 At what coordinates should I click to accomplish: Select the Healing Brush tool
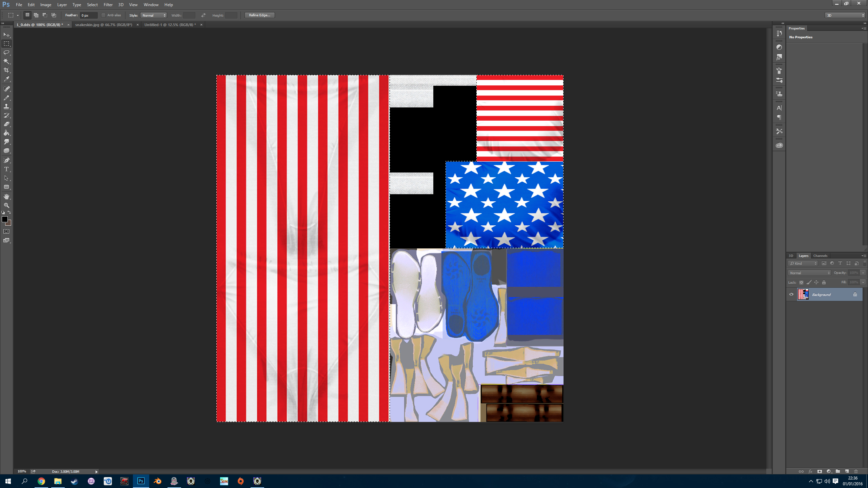click(x=6, y=89)
